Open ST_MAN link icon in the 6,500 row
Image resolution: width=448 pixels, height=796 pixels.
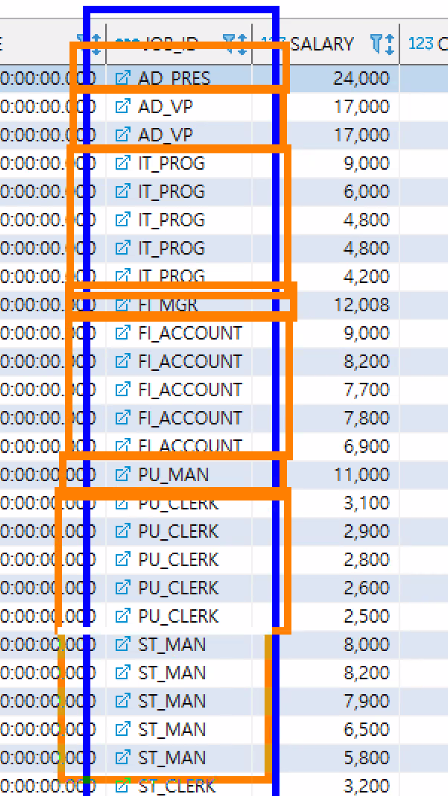122,729
